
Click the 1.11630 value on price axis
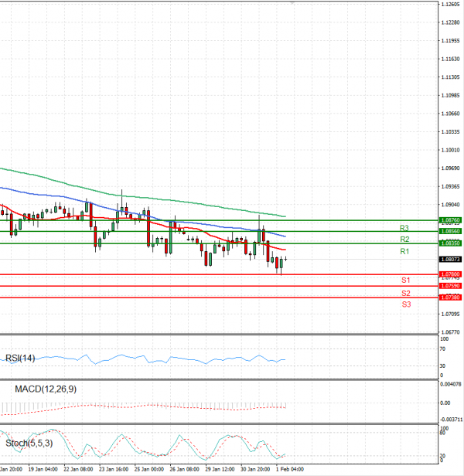click(450, 59)
